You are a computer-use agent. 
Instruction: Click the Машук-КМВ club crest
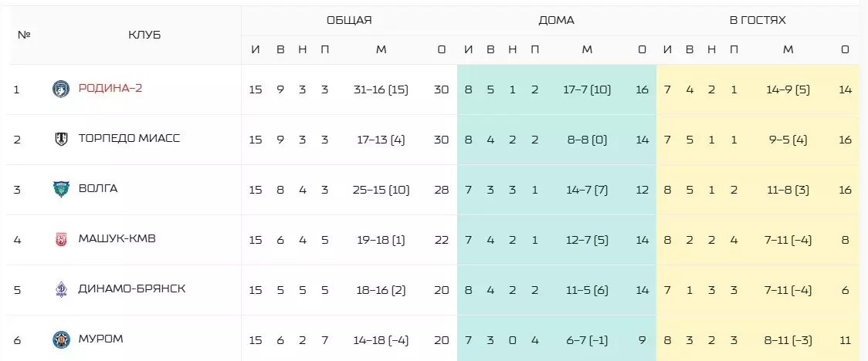[x=61, y=239]
